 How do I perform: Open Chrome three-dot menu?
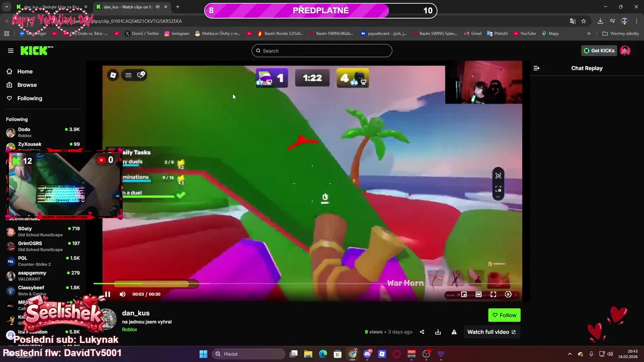[x=637, y=21]
